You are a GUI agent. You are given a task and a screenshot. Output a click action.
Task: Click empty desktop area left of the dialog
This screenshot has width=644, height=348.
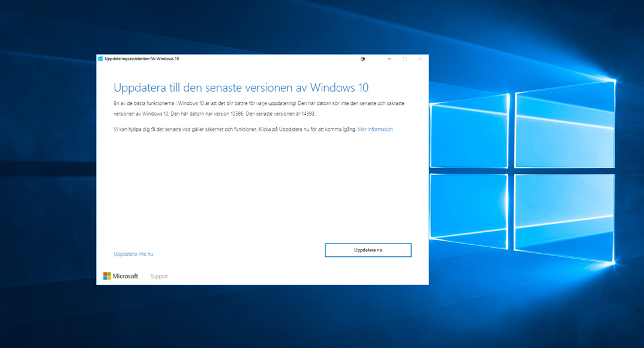48,180
